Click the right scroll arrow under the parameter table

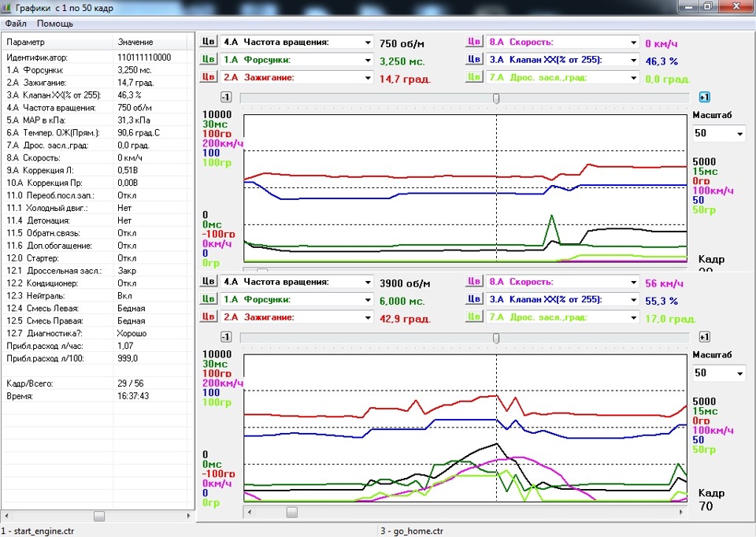point(188,516)
